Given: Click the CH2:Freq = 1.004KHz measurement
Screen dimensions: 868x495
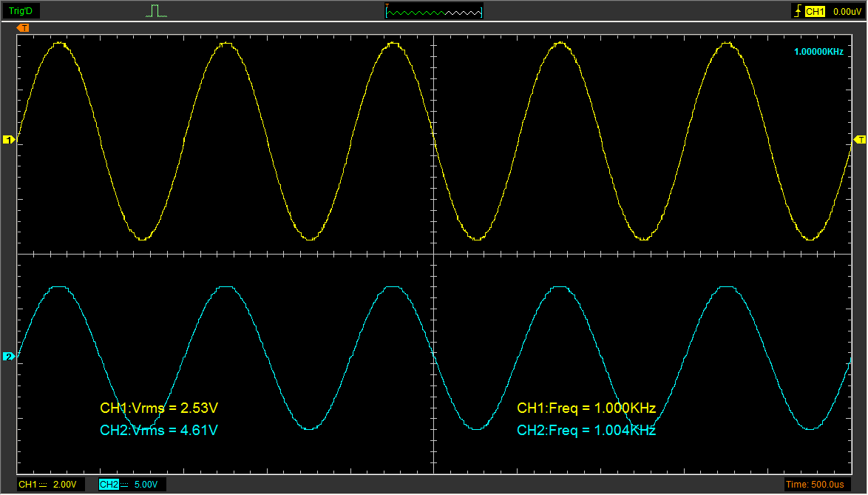Looking at the screenshot, I should tap(586, 430).
